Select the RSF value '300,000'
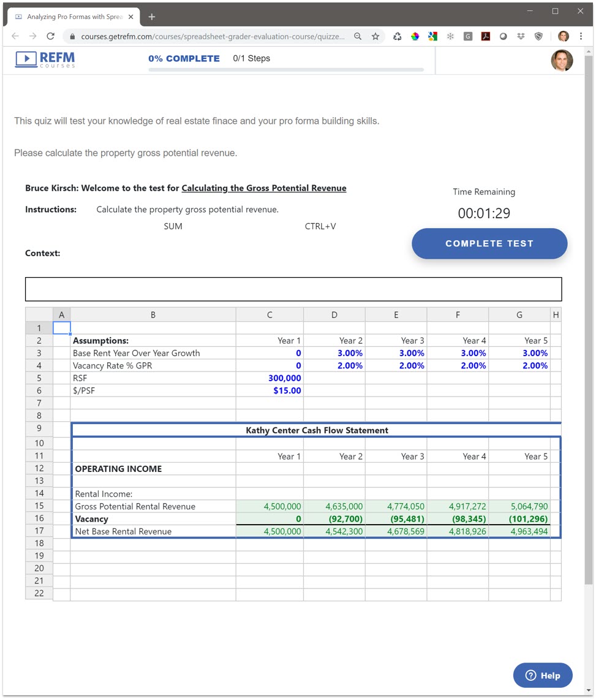The height and width of the screenshot is (700, 596). point(270,378)
